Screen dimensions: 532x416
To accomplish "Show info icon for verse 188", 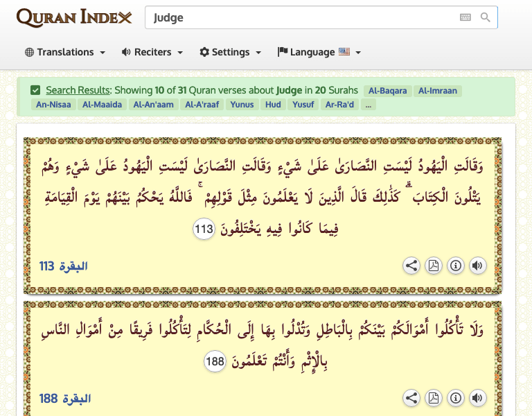I will pyautogui.click(x=455, y=398).
